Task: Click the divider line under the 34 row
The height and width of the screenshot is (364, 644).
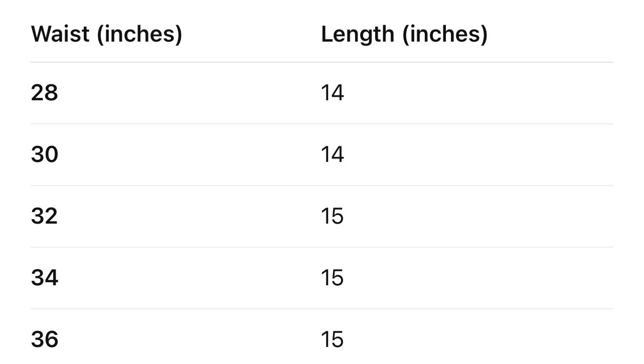Action: [321, 309]
